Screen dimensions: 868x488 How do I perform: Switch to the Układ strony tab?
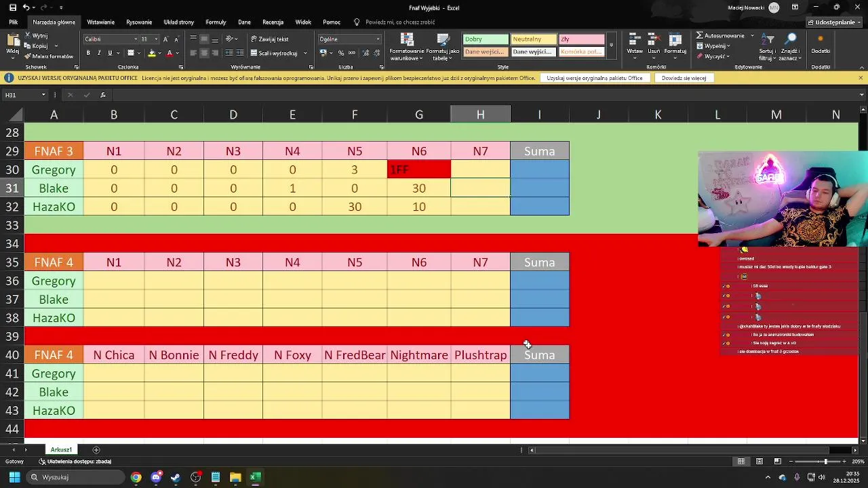[179, 22]
